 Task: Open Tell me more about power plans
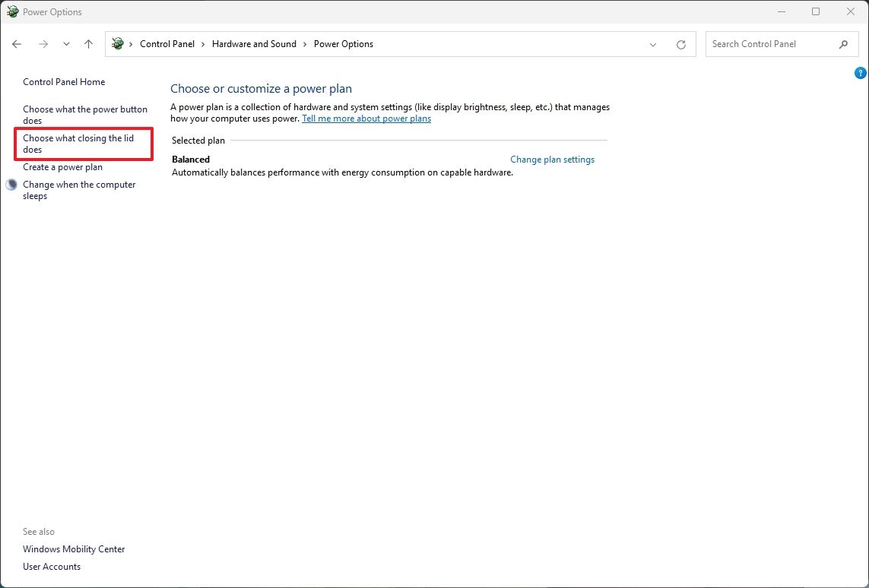tap(366, 119)
